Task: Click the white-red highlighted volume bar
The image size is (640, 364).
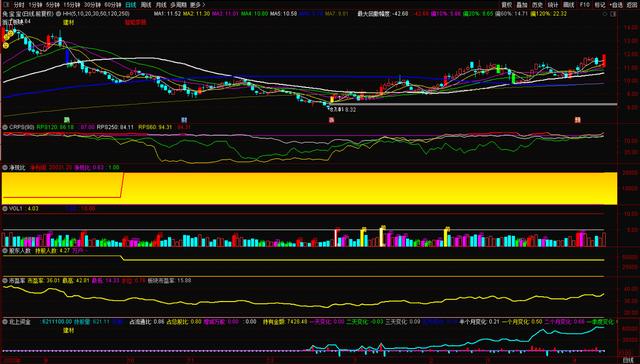Action: [336, 237]
